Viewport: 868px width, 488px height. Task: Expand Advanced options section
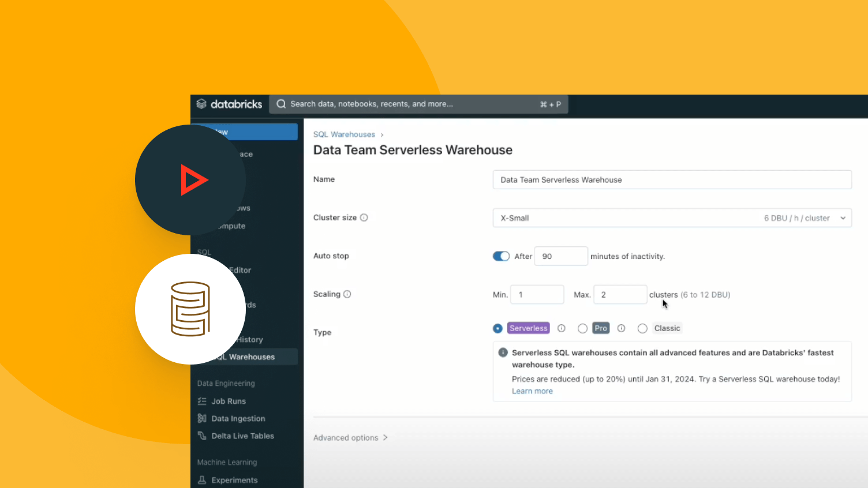tap(350, 438)
